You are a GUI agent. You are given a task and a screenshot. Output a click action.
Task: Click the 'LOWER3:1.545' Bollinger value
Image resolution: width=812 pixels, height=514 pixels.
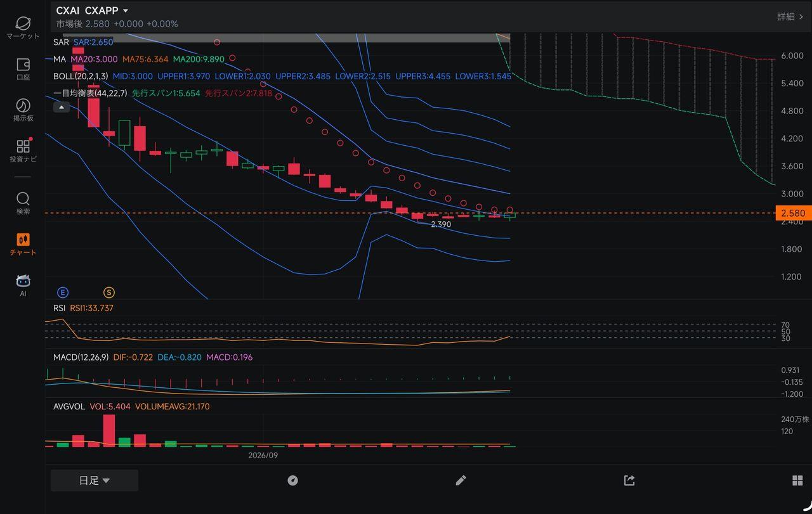click(x=483, y=76)
